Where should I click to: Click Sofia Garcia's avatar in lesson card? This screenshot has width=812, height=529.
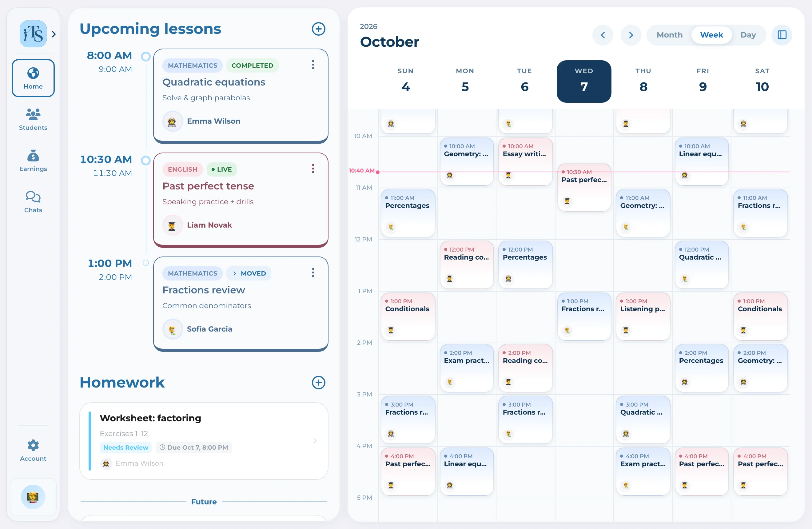point(172,329)
